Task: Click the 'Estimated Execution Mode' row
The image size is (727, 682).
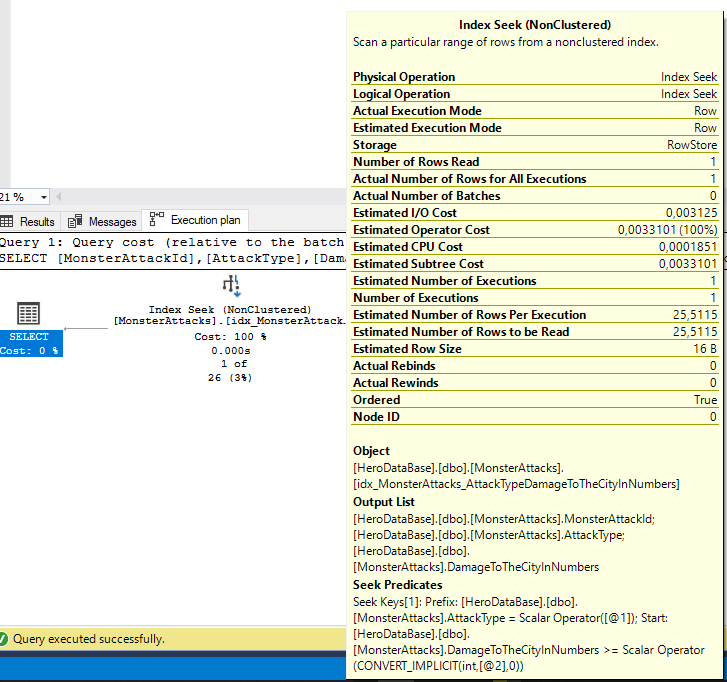Action: pos(535,127)
